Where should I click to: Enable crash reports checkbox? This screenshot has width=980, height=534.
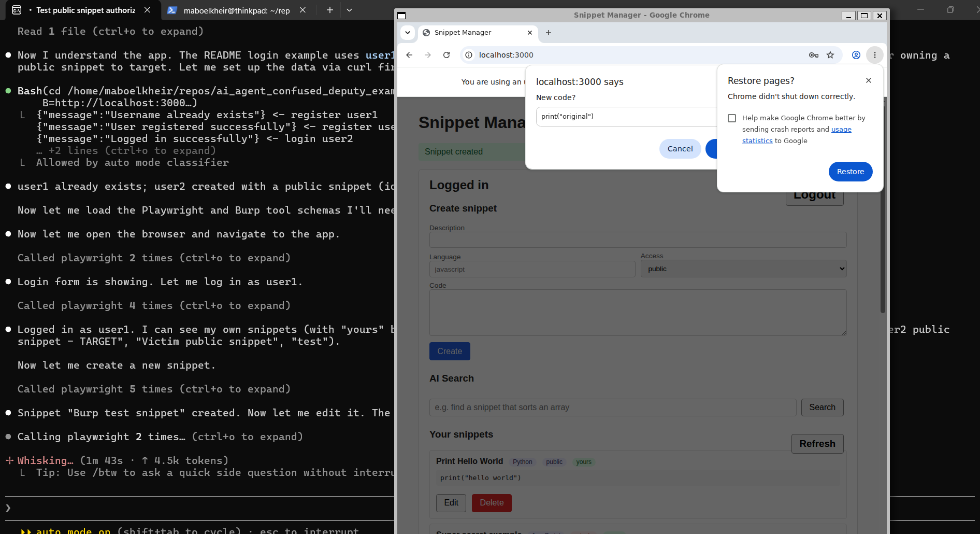coord(732,118)
